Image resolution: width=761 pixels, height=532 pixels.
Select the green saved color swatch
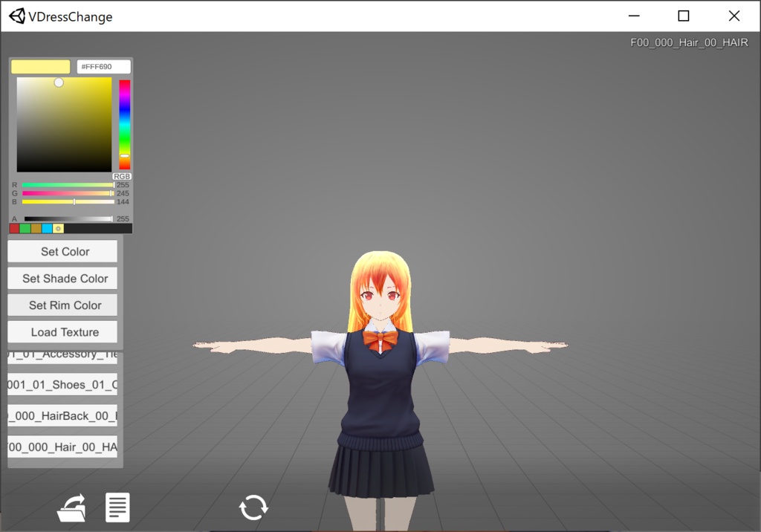click(x=24, y=228)
